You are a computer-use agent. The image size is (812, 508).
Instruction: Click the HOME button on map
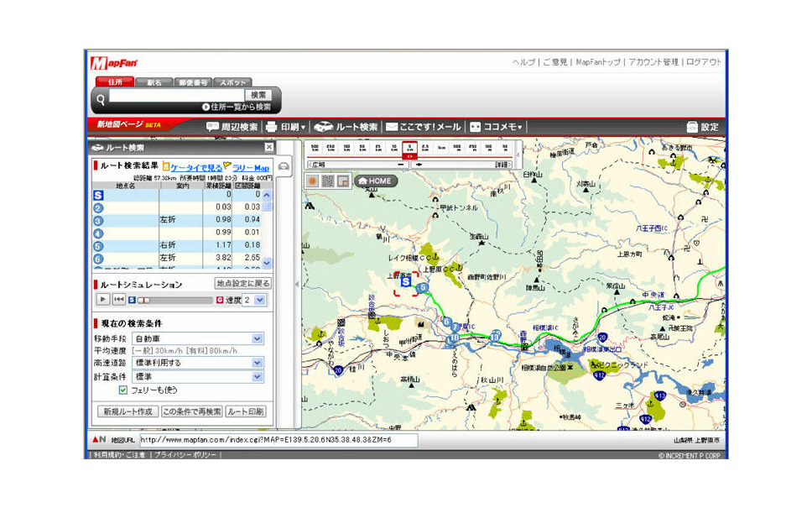click(x=376, y=181)
